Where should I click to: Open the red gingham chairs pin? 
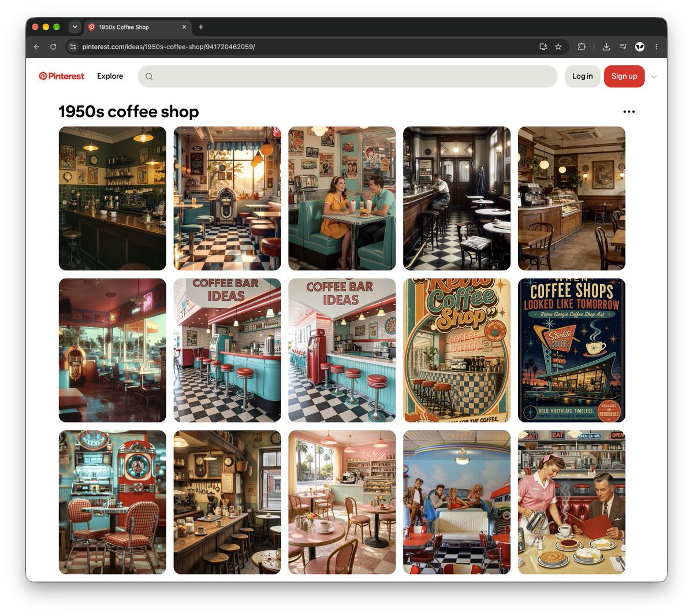(112, 502)
